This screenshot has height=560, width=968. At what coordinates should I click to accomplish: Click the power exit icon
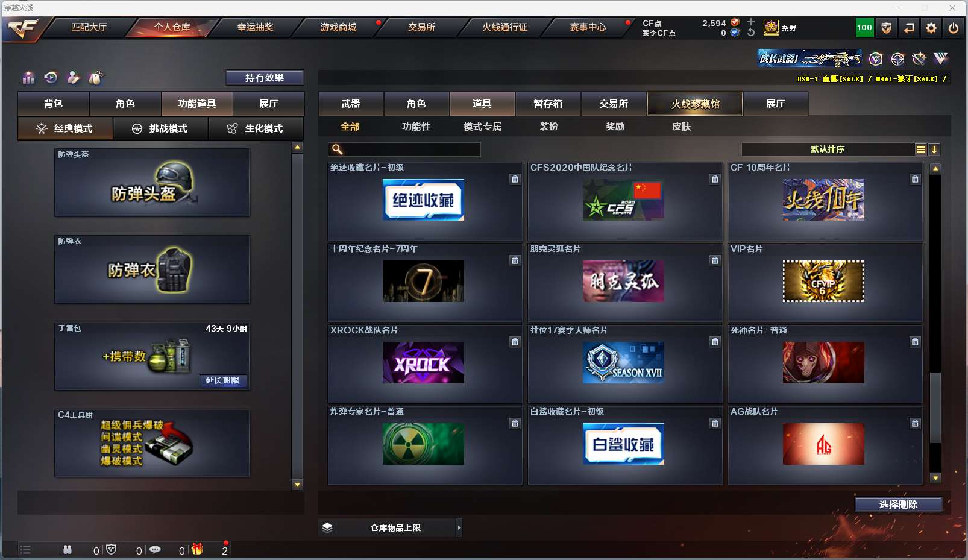(x=954, y=28)
